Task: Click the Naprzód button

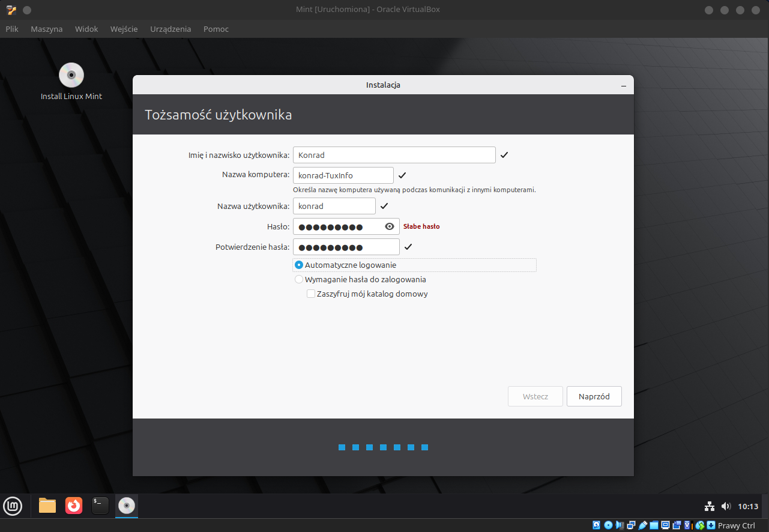Action: pos(594,396)
